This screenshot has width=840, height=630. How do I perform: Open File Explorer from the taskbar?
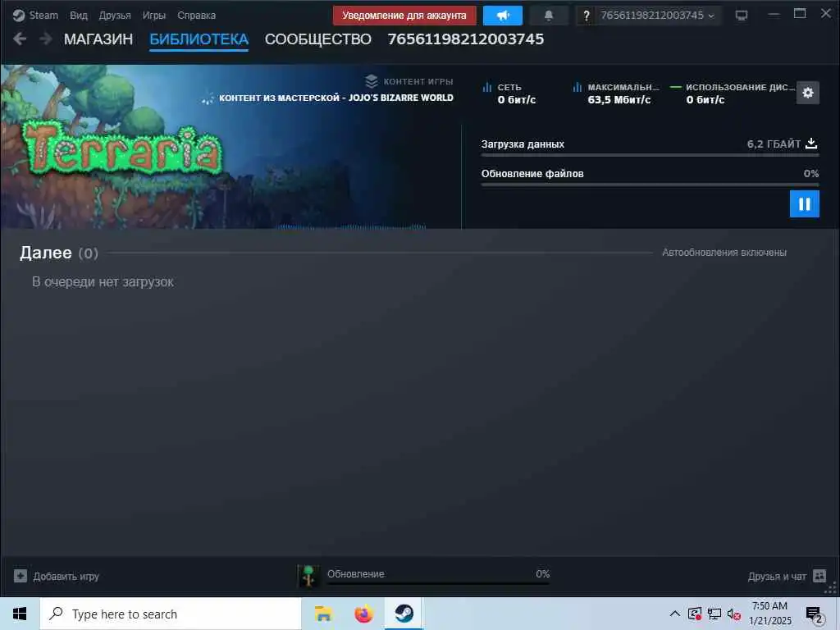coord(323,614)
